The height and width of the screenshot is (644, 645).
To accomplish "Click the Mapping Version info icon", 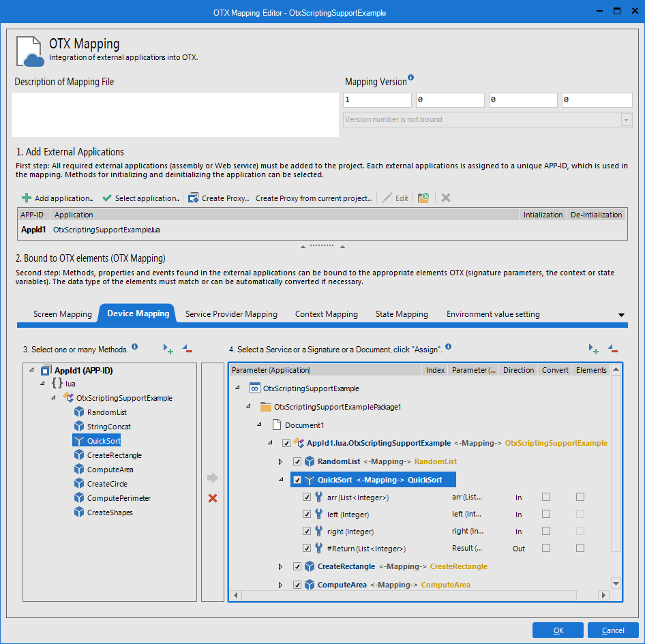I will 411,78.
